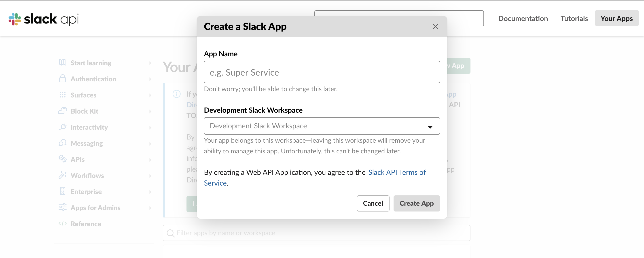The image size is (644, 258).
Task: Click the Workflows icon in sidebar
Action: pos(63,175)
